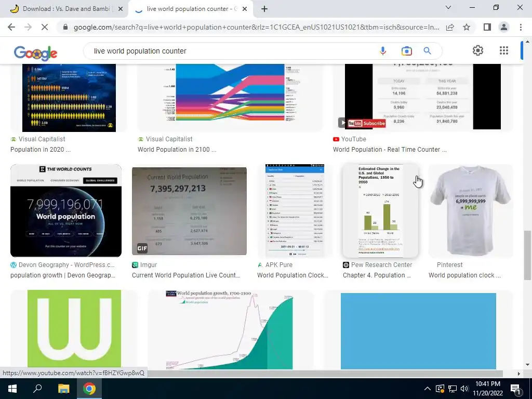Image resolution: width=532 pixels, height=399 pixels.
Task: Start voice search with microphone icon
Action: tap(383, 51)
